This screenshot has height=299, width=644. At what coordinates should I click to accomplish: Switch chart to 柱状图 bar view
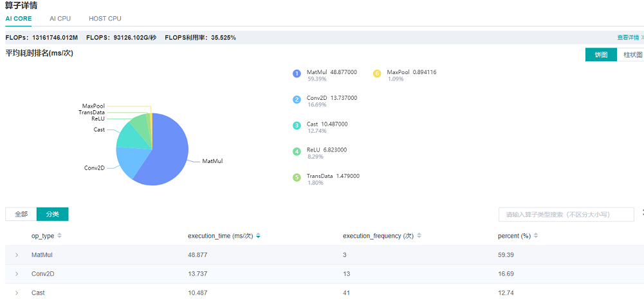click(x=631, y=55)
